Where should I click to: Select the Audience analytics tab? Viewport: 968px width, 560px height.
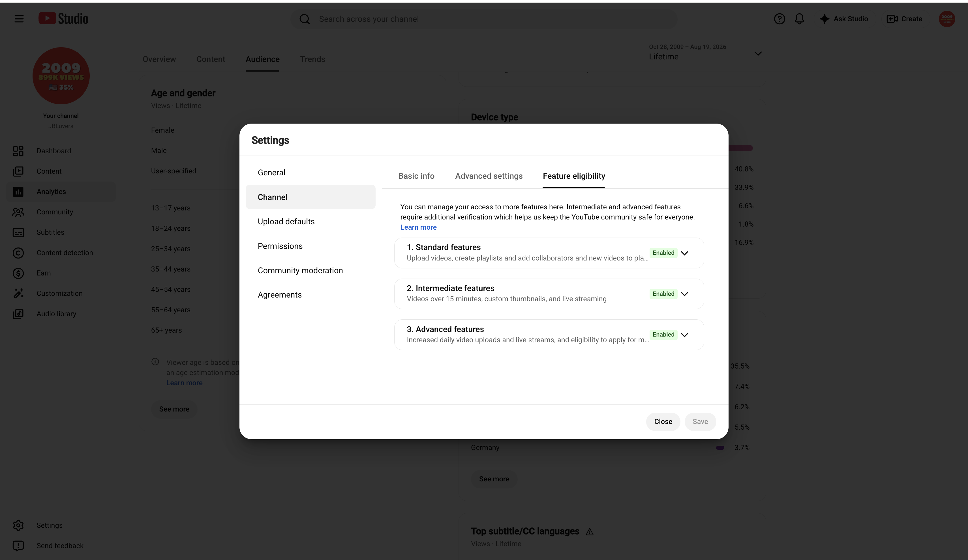pyautogui.click(x=263, y=59)
